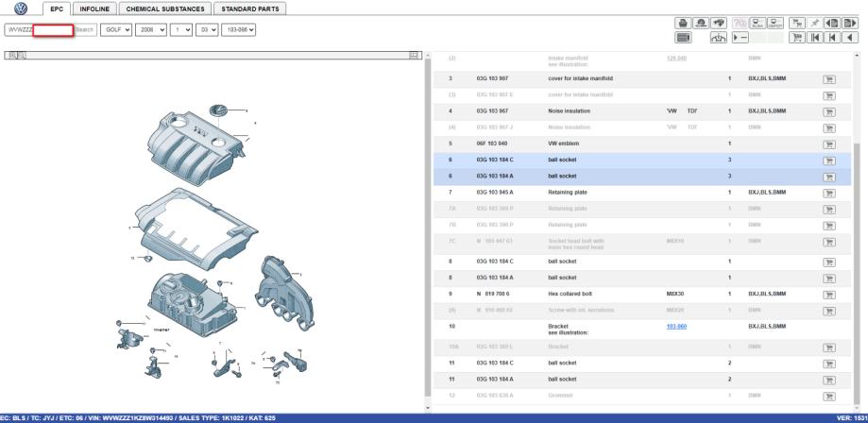Open the DISPOT toolbar button
The height and width of the screenshot is (423, 868).
coord(775,23)
